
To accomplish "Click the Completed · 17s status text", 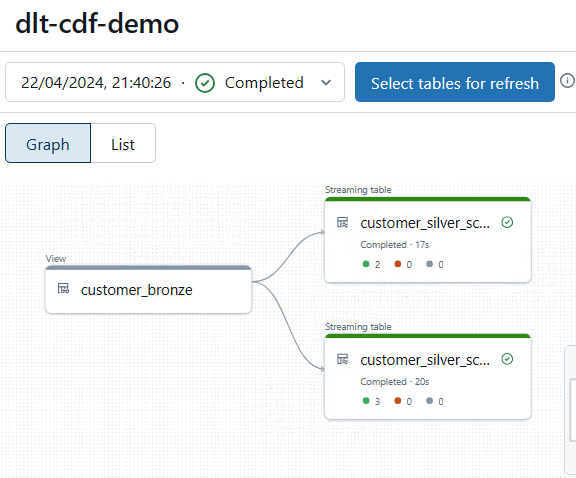I will tap(395, 245).
